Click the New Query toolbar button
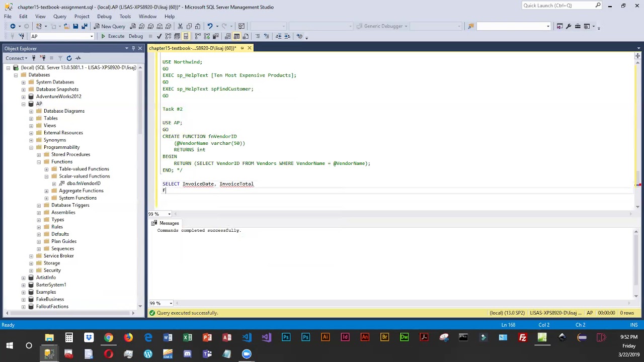Viewport: 644px width, 362px height. 109,26
